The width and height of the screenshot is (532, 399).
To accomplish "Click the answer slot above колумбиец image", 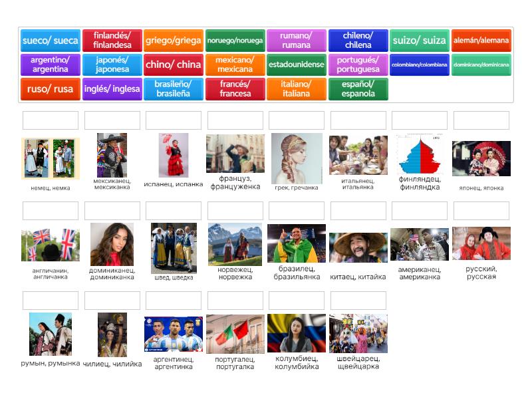I will pyautogui.click(x=297, y=301).
